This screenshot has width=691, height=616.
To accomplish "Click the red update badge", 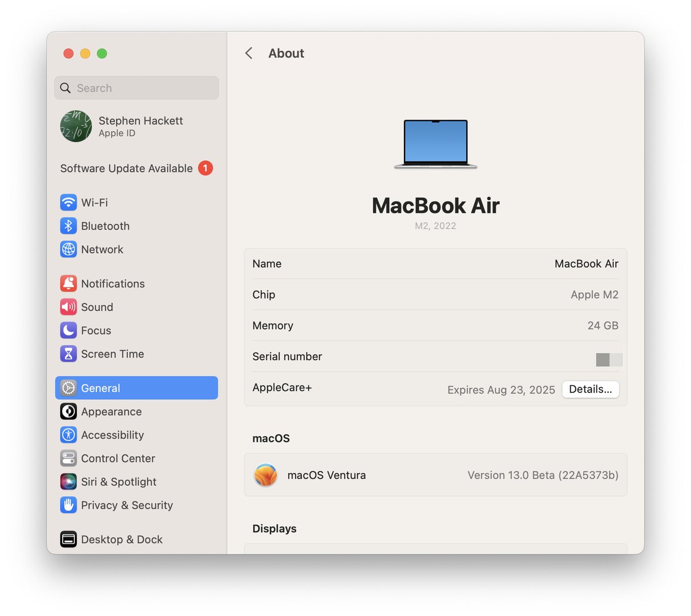I will tap(205, 168).
